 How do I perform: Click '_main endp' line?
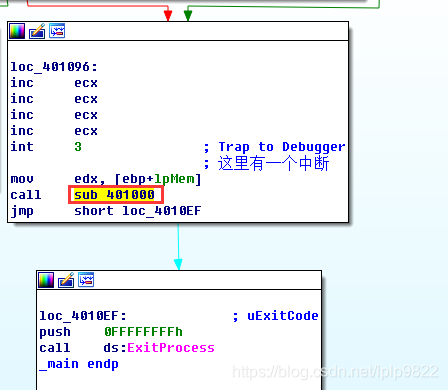click(x=79, y=364)
